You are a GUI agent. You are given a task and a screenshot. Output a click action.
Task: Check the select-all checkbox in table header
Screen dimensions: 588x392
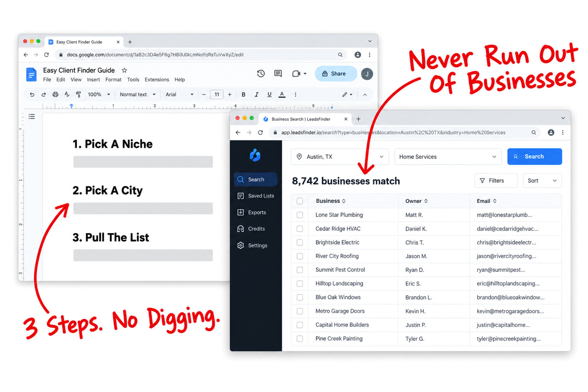coord(300,201)
